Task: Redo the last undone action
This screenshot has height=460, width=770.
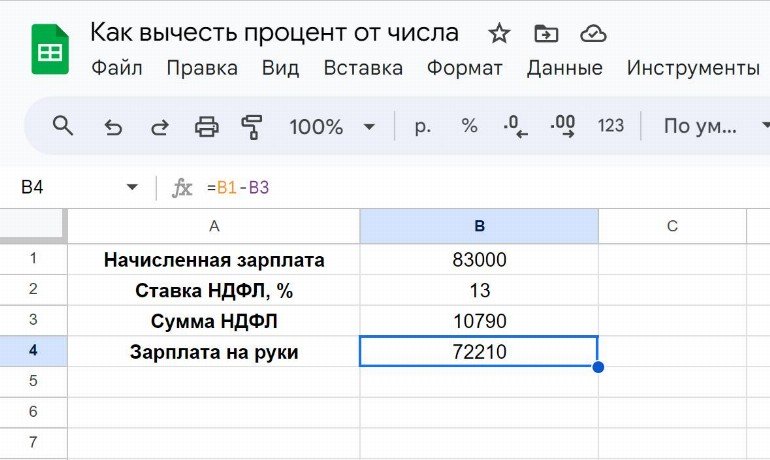Action: 159,126
